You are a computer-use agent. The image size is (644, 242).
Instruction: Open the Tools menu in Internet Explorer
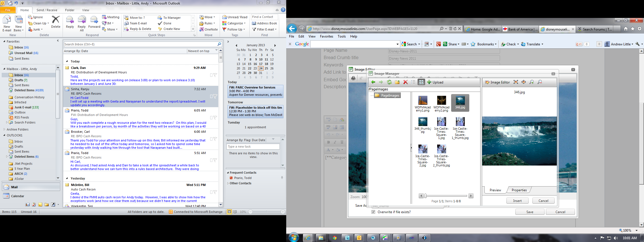click(x=342, y=36)
